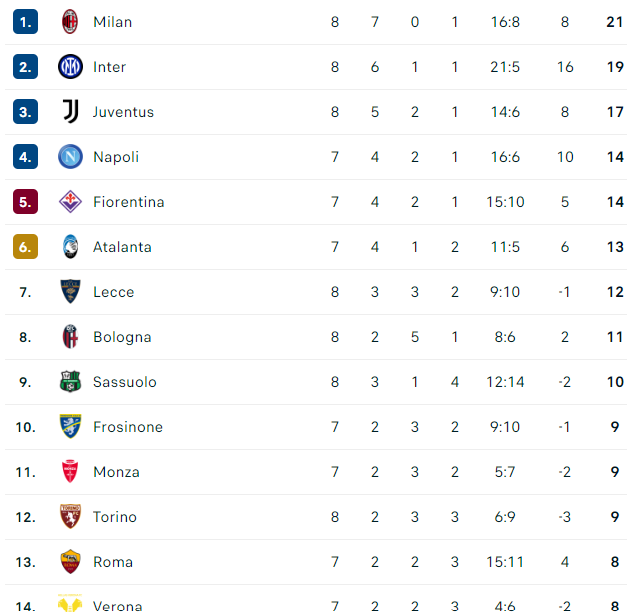
Task: Open the Sassuolo team name link
Action: pos(124,382)
